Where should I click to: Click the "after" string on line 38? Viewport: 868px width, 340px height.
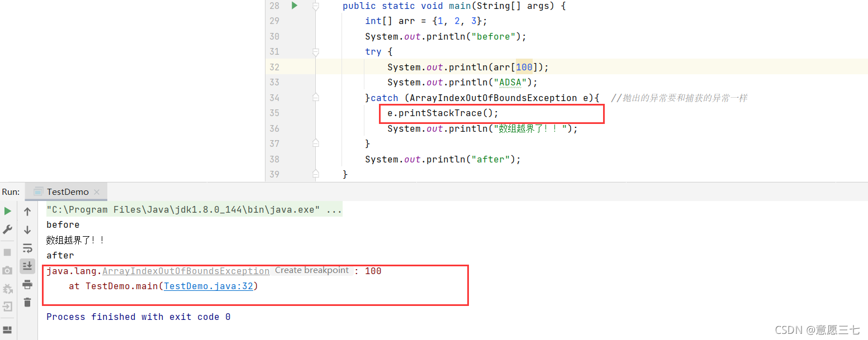coord(493,159)
